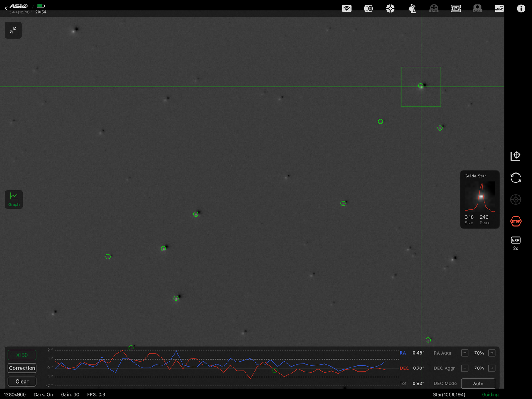
Task: Stop guiding with the red STOP icon
Action: coord(515,221)
